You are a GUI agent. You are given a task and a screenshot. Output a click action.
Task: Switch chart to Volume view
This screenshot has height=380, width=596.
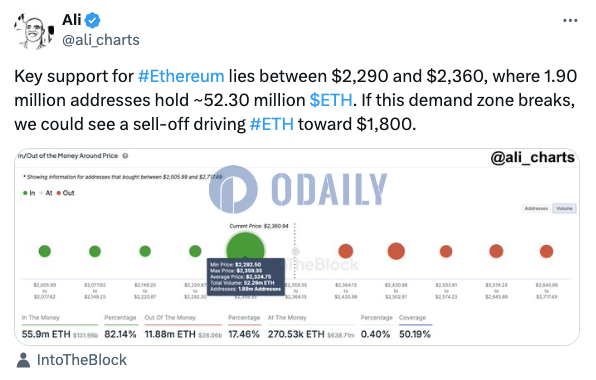pos(564,208)
